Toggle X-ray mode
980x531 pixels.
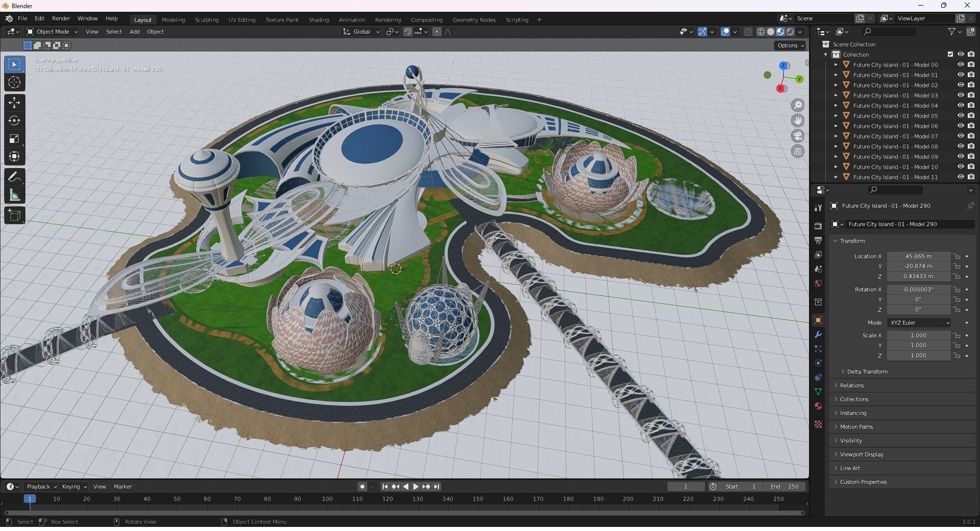pos(748,32)
